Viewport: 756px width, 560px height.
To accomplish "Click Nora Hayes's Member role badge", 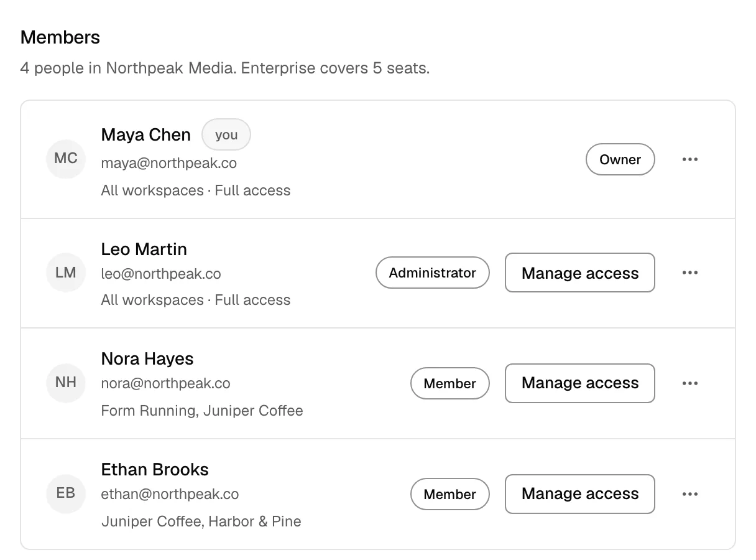I will [x=450, y=383].
